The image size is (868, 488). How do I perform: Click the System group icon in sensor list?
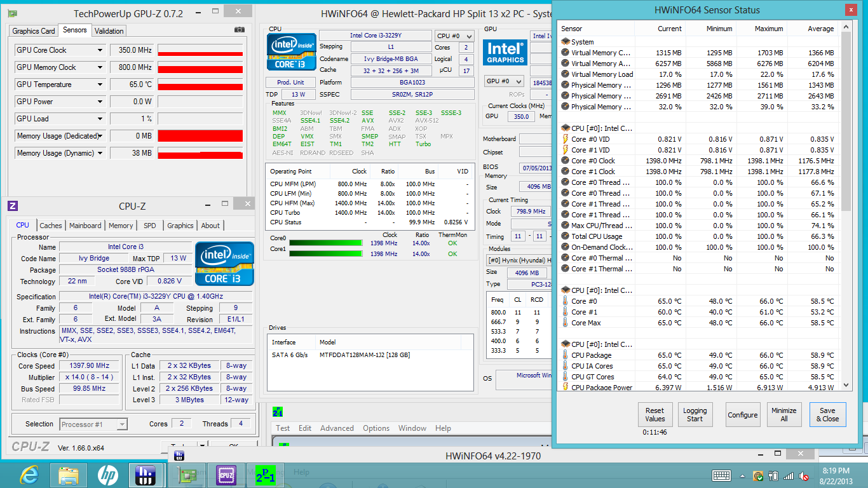tap(566, 42)
